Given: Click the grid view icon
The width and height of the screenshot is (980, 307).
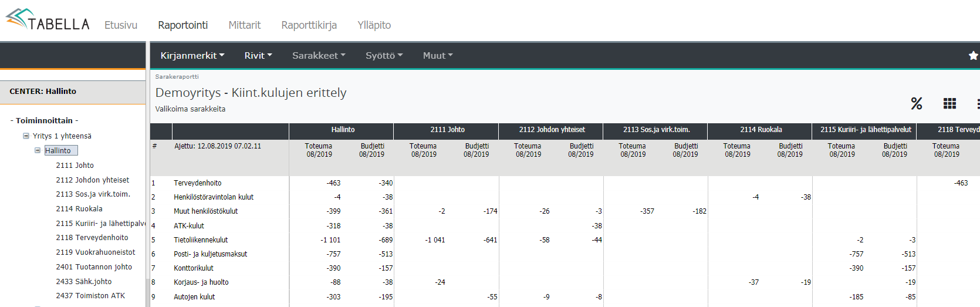Looking at the screenshot, I should pos(949,104).
